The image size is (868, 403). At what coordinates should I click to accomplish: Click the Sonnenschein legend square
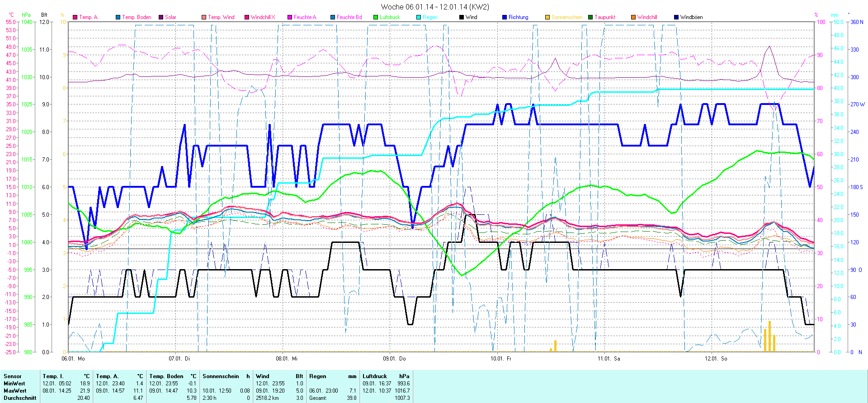(547, 17)
